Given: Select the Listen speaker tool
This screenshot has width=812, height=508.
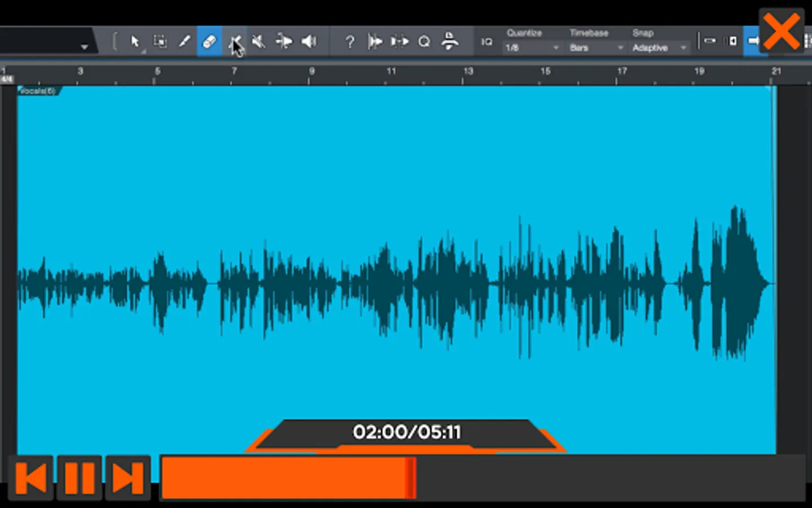Looking at the screenshot, I should coord(309,41).
